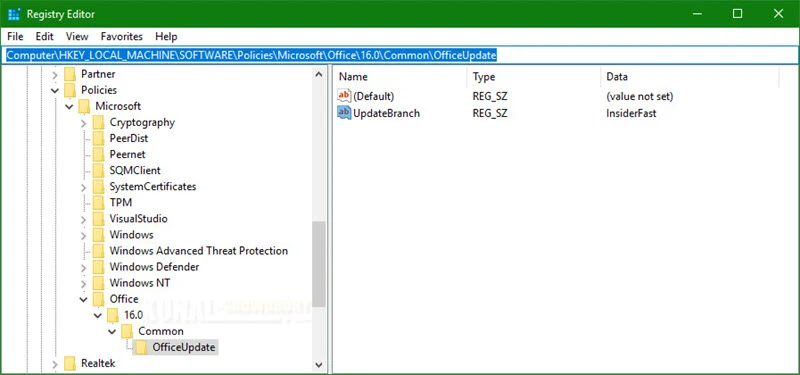Click the UpdateBranch string value icon
800x375 pixels.
344,113
